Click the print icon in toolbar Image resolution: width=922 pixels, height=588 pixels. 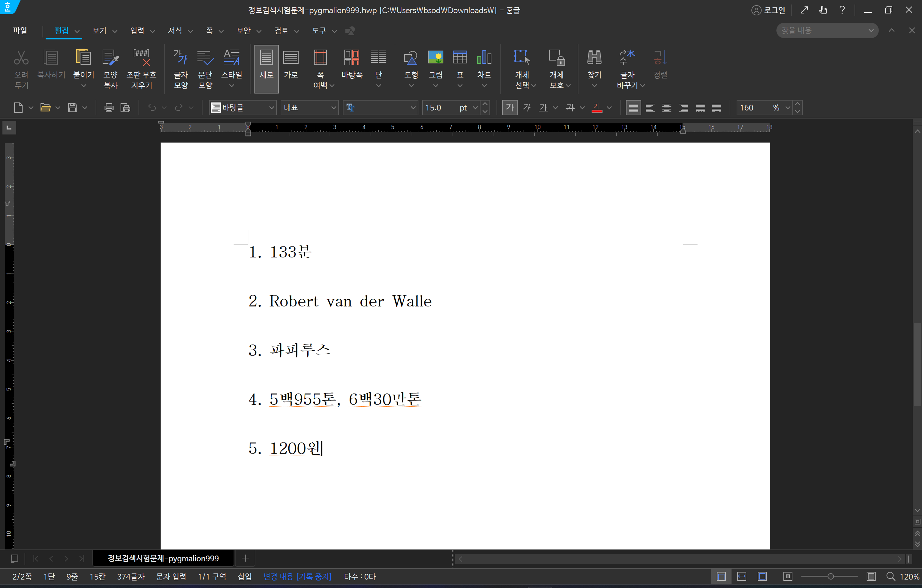tap(109, 108)
